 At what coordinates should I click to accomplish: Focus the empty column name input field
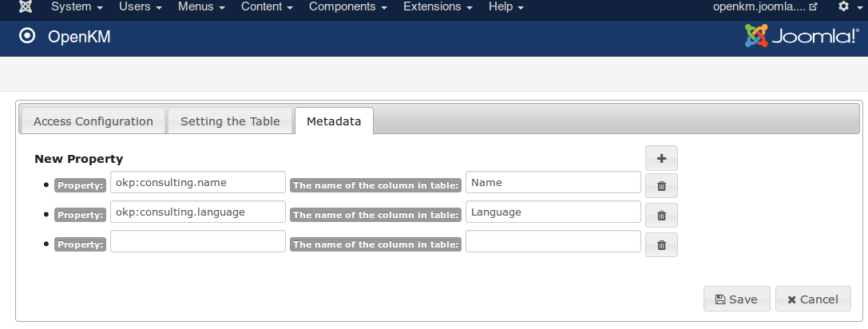[x=553, y=241]
